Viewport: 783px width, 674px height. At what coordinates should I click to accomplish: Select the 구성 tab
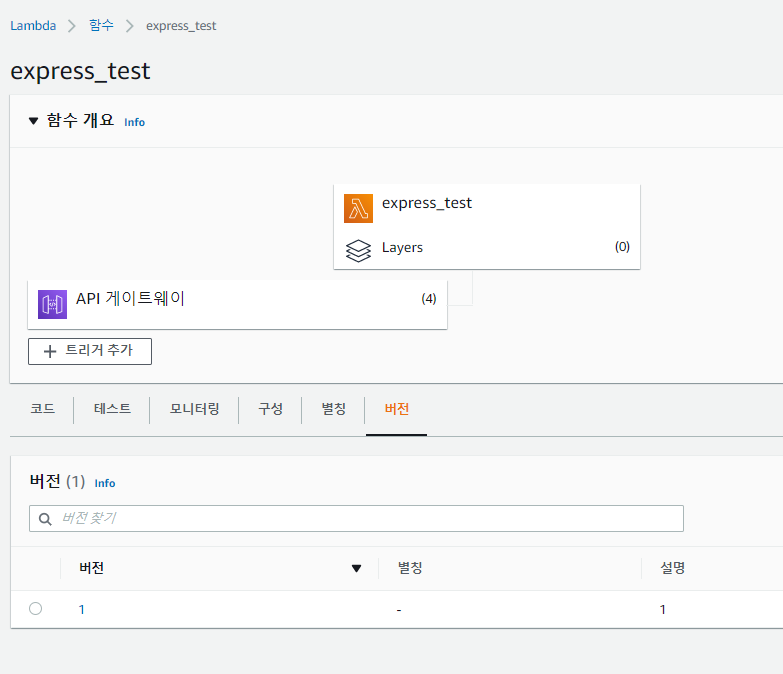click(270, 409)
